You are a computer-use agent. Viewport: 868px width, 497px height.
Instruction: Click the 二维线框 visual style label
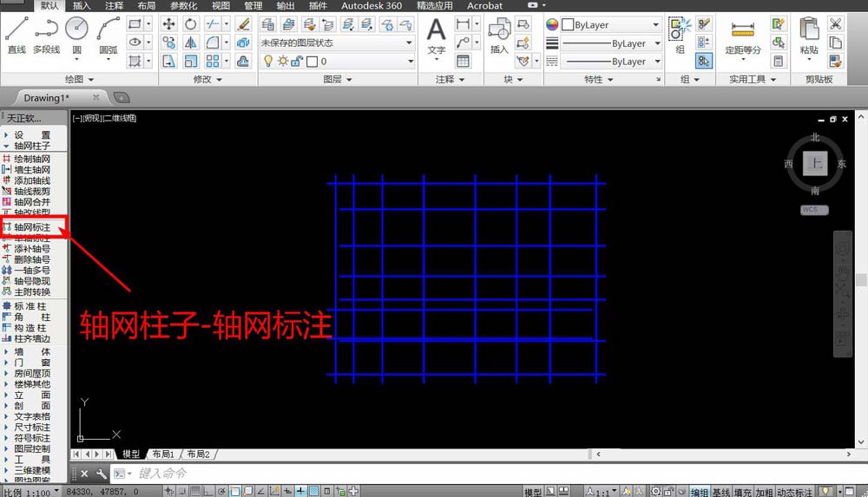[120, 118]
